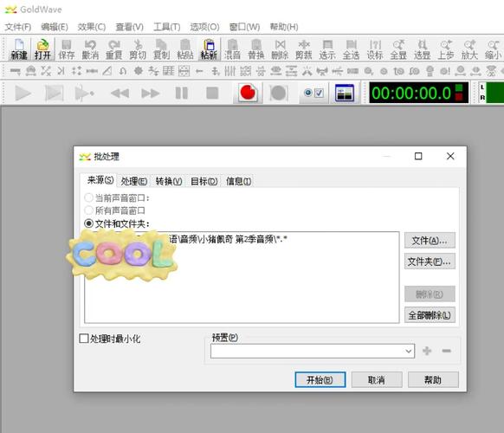This screenshot has height=433, width=504.
Task: Click the 复制 (Copy) toolbar icon
Action: click(161, 48)
